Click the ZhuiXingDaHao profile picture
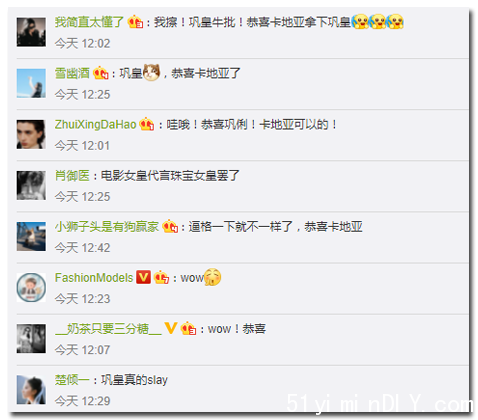The height and width of the screenshot is (420, 478). click(x=31, y=134)
